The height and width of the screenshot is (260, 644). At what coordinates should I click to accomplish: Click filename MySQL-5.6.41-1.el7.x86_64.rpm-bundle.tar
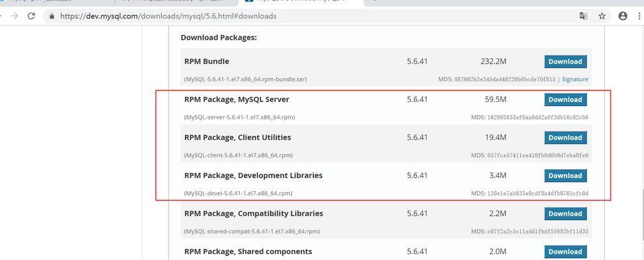[245, 79]
